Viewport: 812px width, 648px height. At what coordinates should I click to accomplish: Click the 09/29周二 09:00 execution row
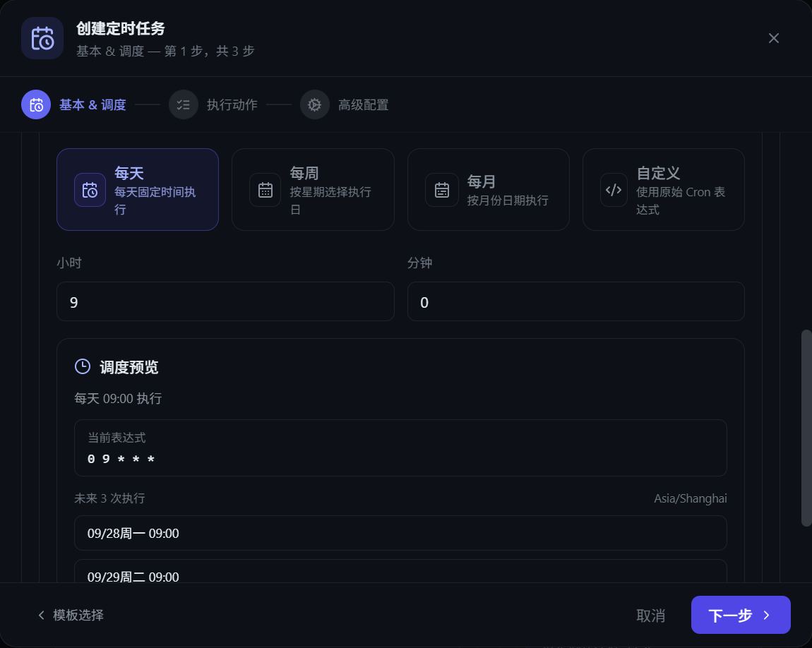400,571
